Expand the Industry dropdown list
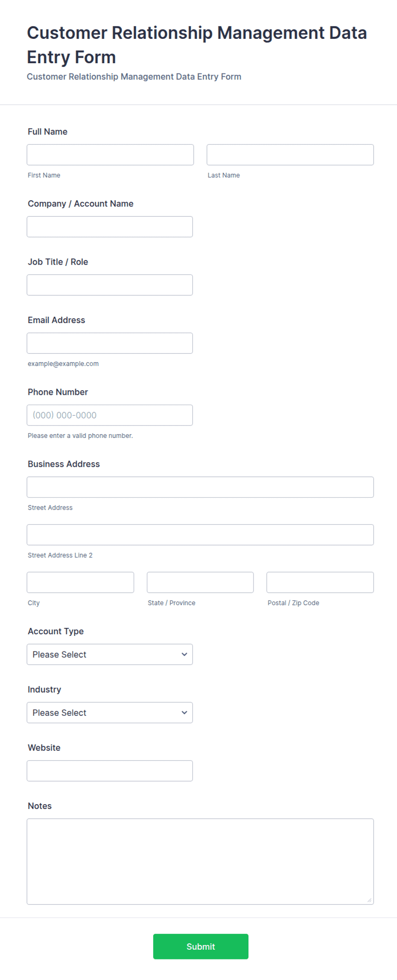The width and height of the screenshot is (397, 980). 110,712
